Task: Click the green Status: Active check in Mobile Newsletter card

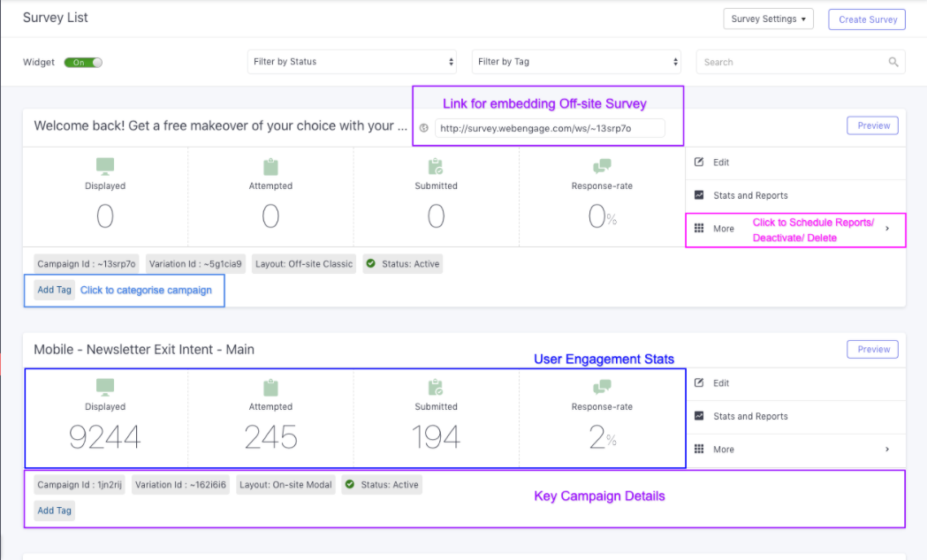Action: [350, 484]
